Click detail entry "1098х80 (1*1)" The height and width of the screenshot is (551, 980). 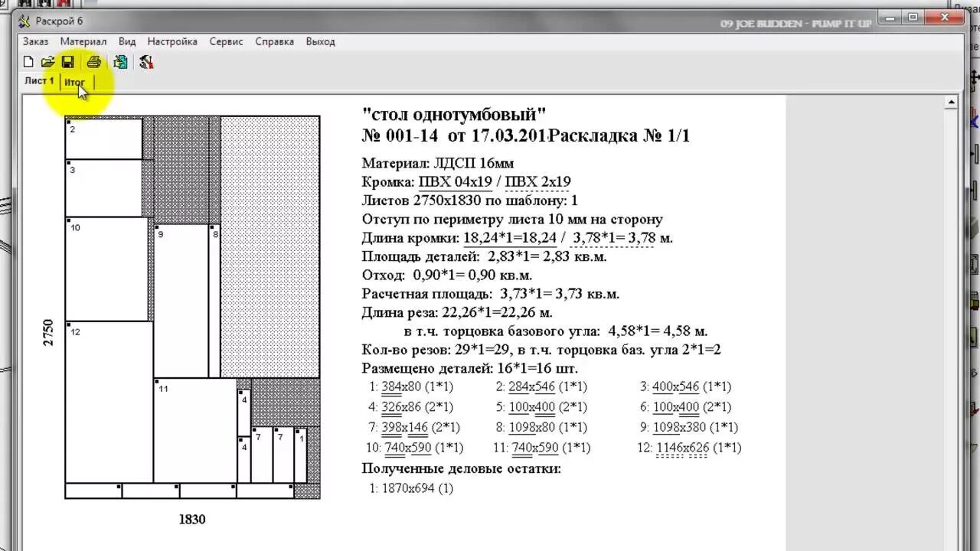[x=548, y=427]
